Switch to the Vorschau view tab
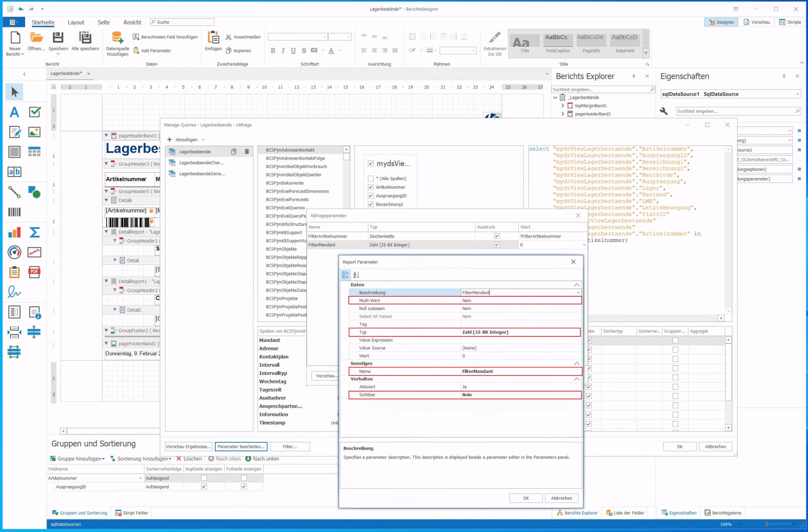Screen dimensions: 808x532 coord(757,22)
